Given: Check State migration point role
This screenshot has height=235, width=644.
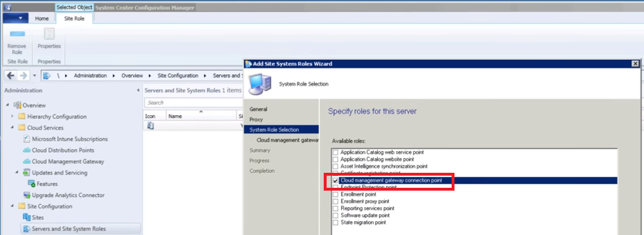Looking at the screenshot, I should click(335, 222).
